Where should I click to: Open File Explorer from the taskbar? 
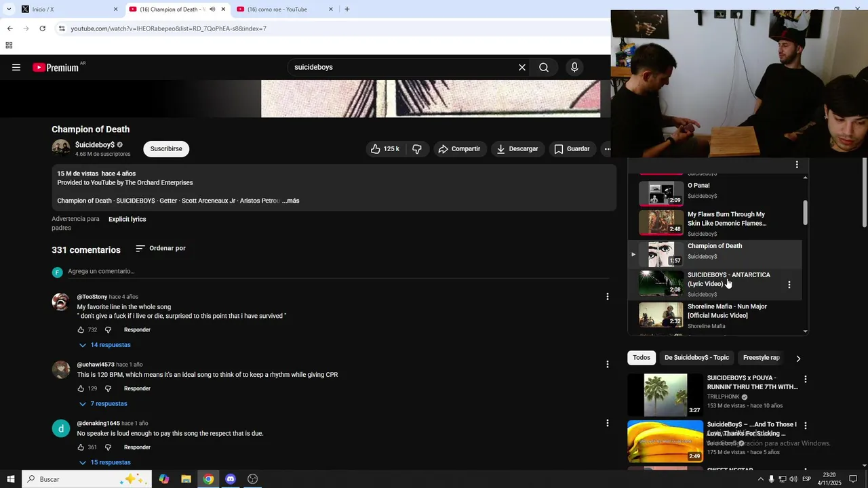pos(186,479)
